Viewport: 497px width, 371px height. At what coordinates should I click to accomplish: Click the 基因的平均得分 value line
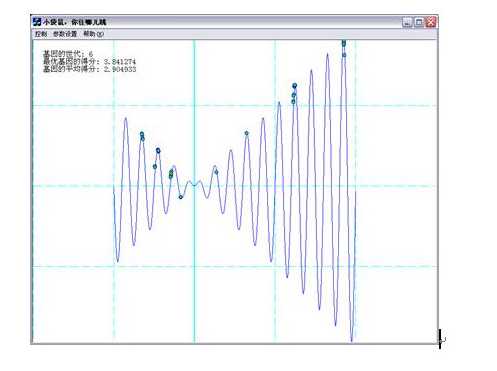[x=89, y=69]
